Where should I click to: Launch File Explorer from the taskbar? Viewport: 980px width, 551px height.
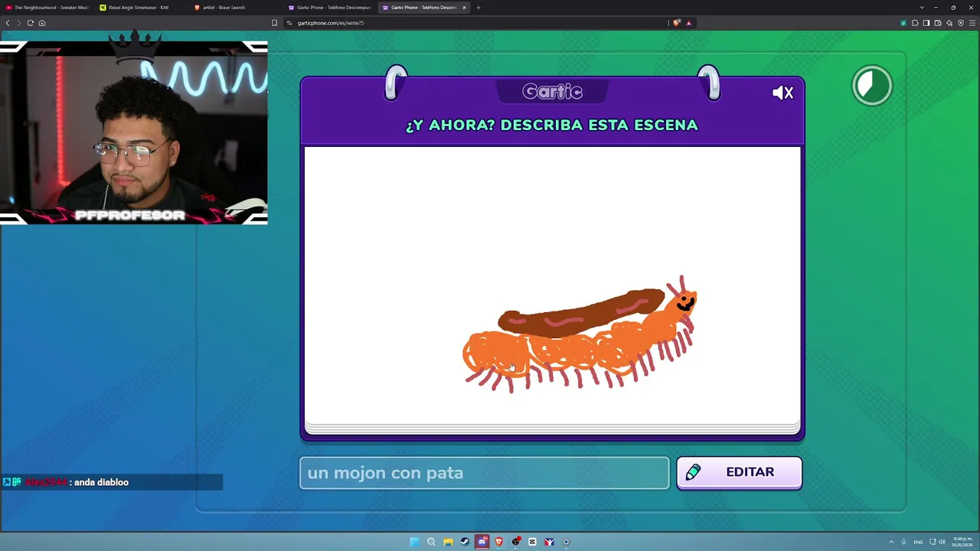(448, 542)
